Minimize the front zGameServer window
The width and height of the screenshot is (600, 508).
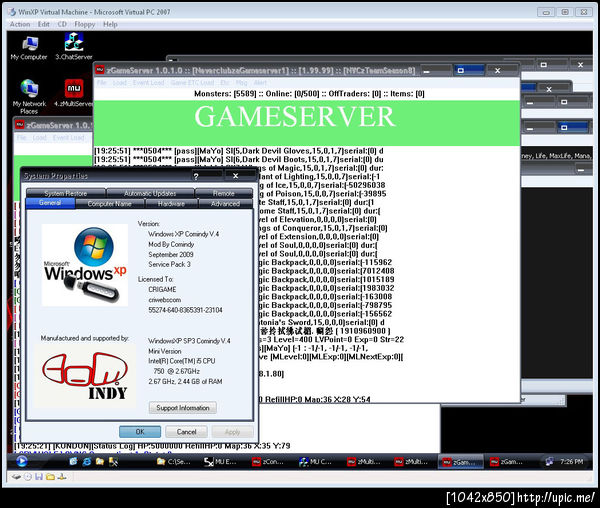point(436,71)
